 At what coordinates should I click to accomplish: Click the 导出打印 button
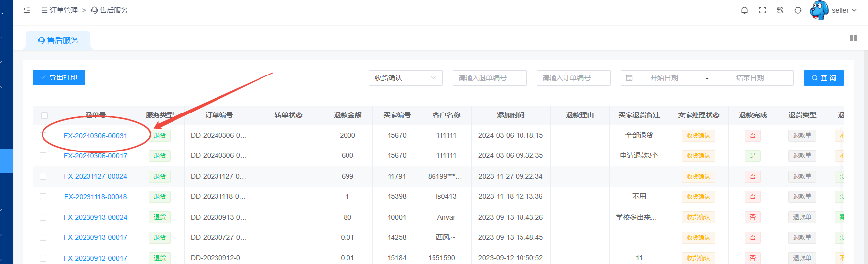[59, 77]
